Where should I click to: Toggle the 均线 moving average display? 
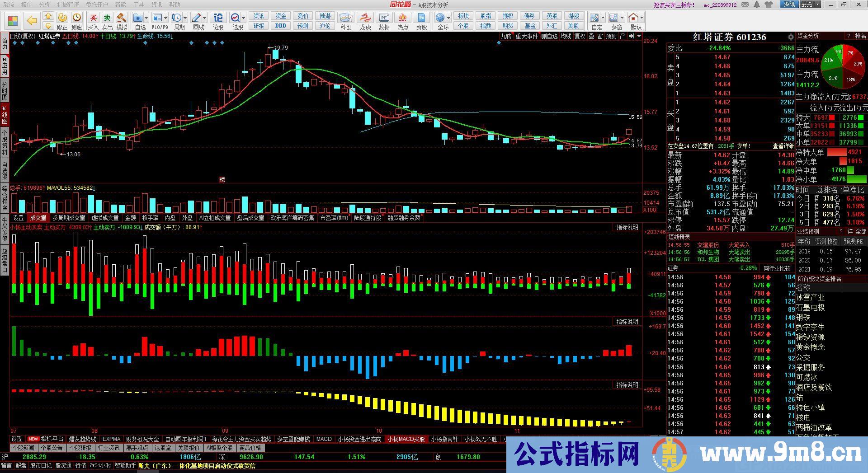(566, 36)
